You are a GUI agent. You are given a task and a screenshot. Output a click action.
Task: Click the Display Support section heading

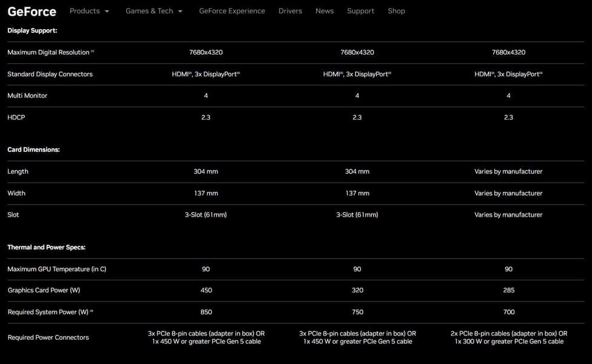click(32, 30)
